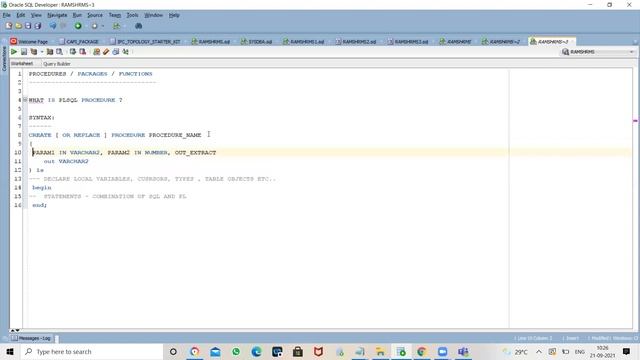640x360 pixels.
Task: Open Microsoft Edge from the taskbar
Action: click(256, 351)
